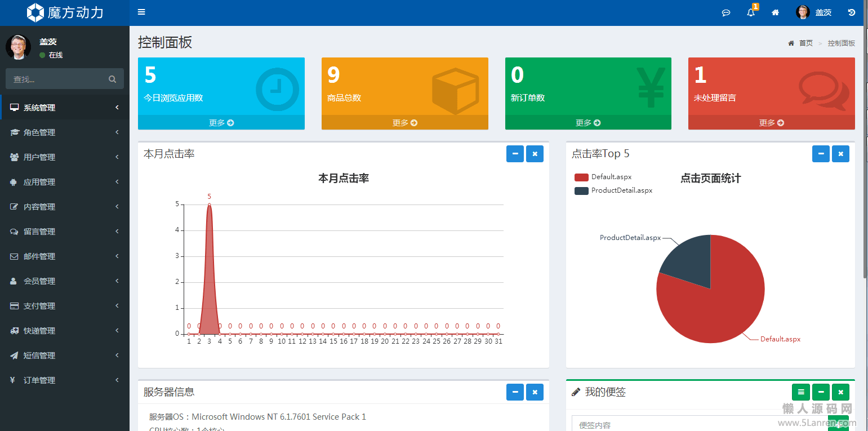Click the hamburger sidebar toggle icon
Image resolution: width=868 pixels, height=431 pixels.
tap(141, 12)
